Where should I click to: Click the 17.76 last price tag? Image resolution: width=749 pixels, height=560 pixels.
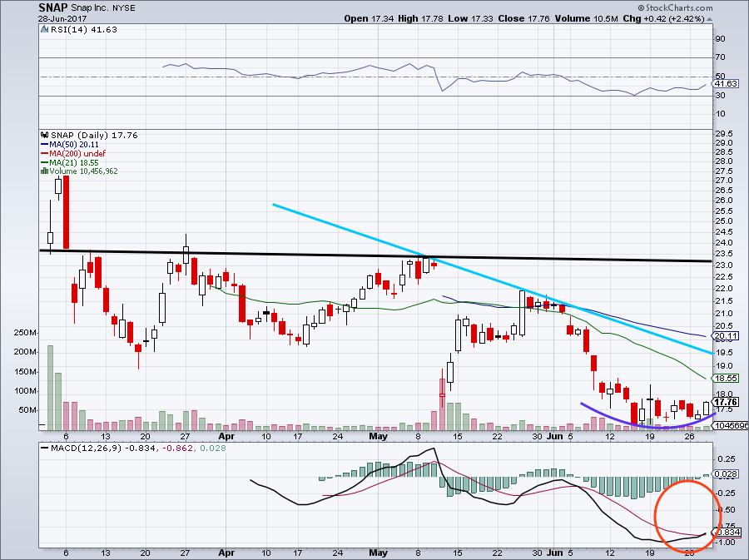click(726, 402)
